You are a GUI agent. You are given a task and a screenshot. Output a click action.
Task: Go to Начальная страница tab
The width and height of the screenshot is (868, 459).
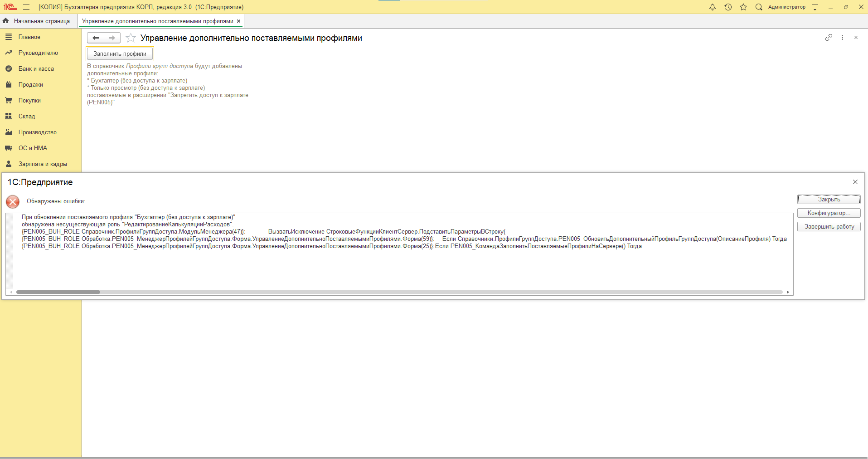[x=37, y=21]
